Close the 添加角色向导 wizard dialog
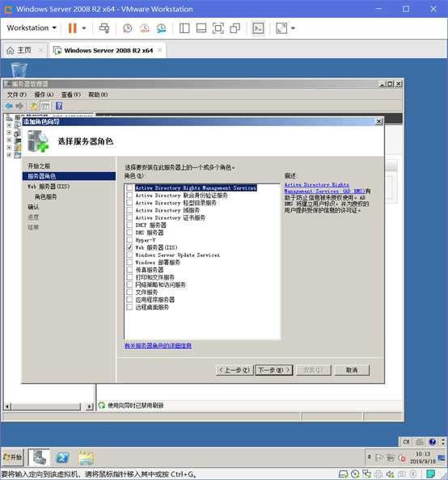Image resolution: width=448 pixels, height=480 pixels. 378,121
